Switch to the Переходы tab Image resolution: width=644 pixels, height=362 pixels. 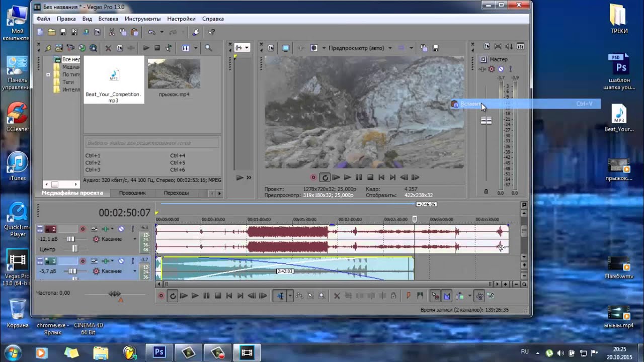[x=176, y=193]
